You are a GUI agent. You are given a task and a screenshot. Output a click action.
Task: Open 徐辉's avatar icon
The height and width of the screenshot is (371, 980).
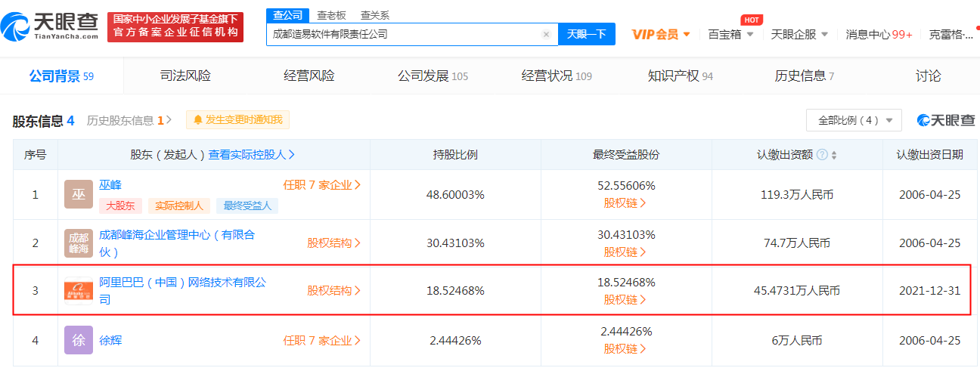(79, 340)
